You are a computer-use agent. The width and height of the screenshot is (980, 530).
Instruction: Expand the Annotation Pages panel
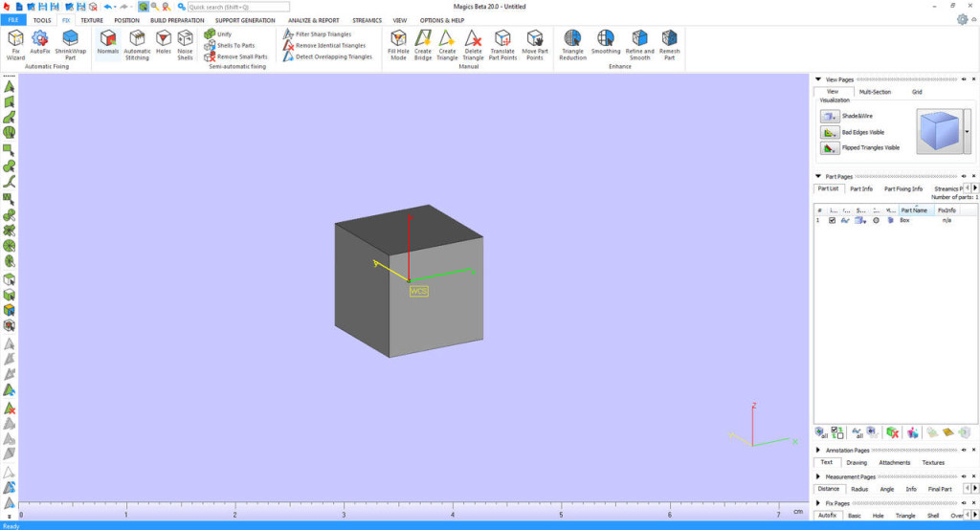(x=817, y=450)
